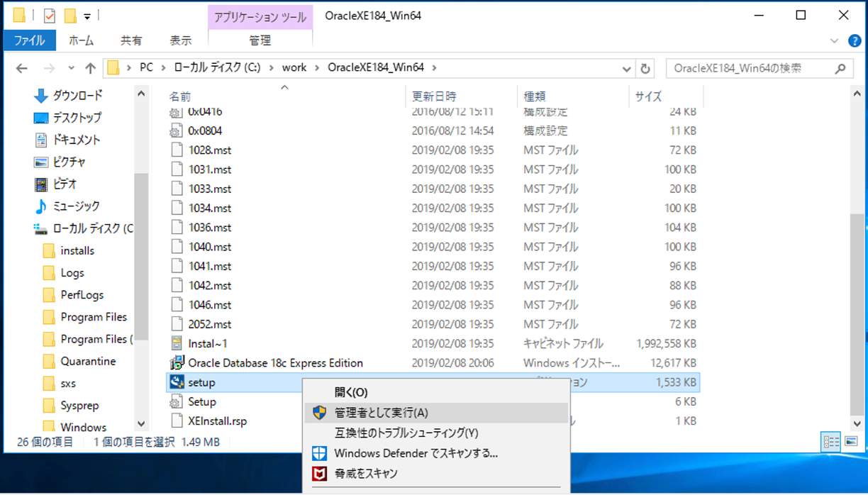Select ドキュメント in the navigation pane
Viewport: 868px width, 495px height.
coord(77,140)
